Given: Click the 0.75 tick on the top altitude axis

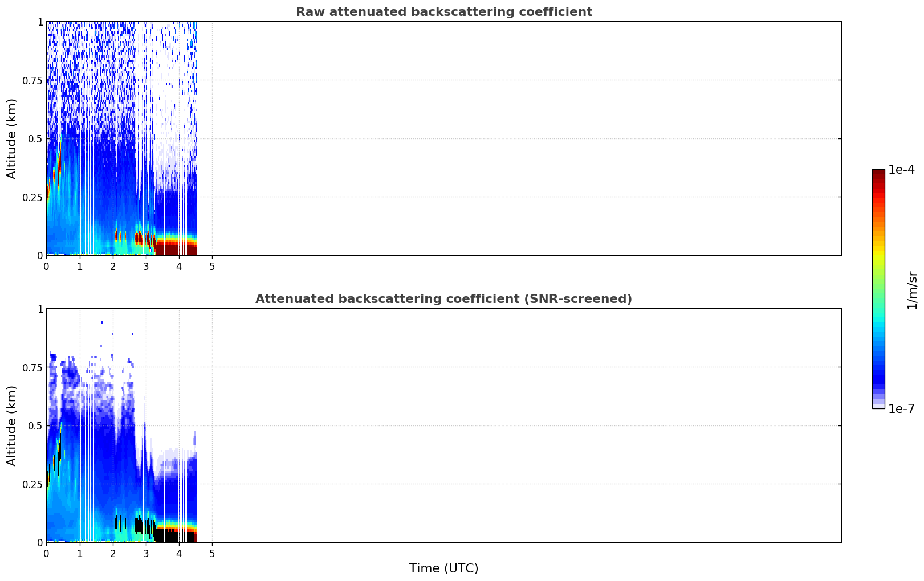Looking at the screenshot, I should point(32,80).
